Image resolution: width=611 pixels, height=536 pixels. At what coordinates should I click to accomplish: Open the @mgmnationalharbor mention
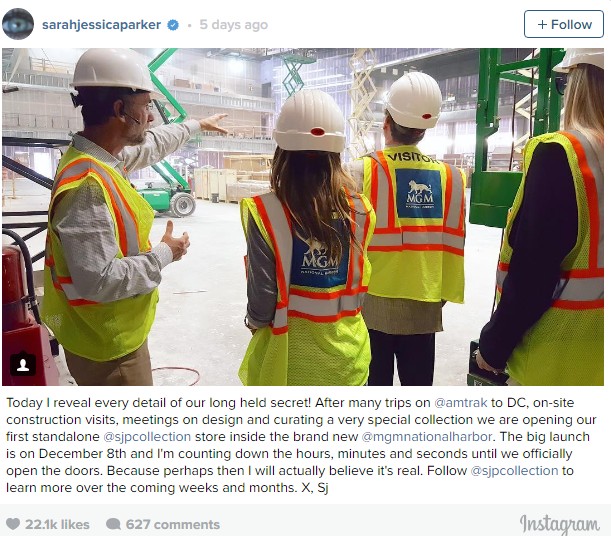click(x=427, y=437)
